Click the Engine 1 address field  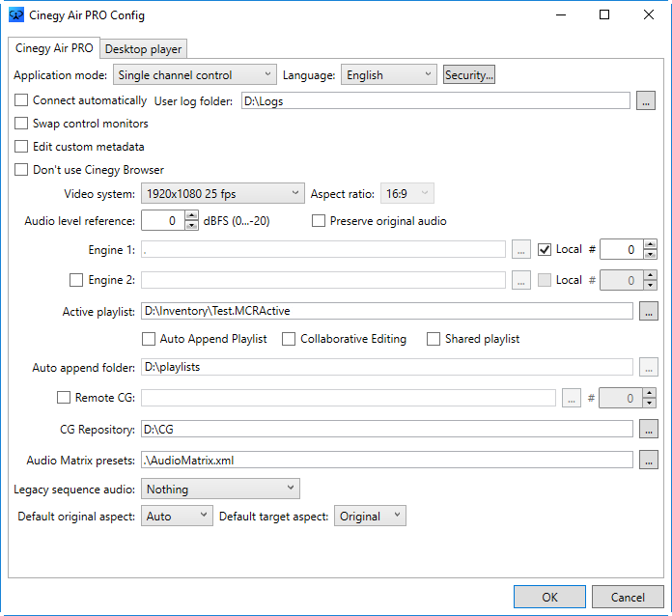[x=323, y=249]
